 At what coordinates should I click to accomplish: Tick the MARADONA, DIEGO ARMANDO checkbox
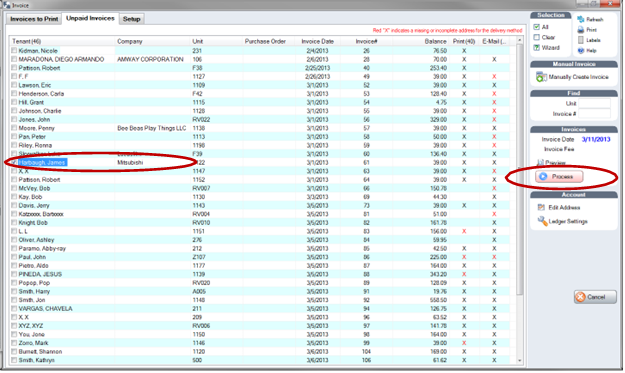(14, 59)
